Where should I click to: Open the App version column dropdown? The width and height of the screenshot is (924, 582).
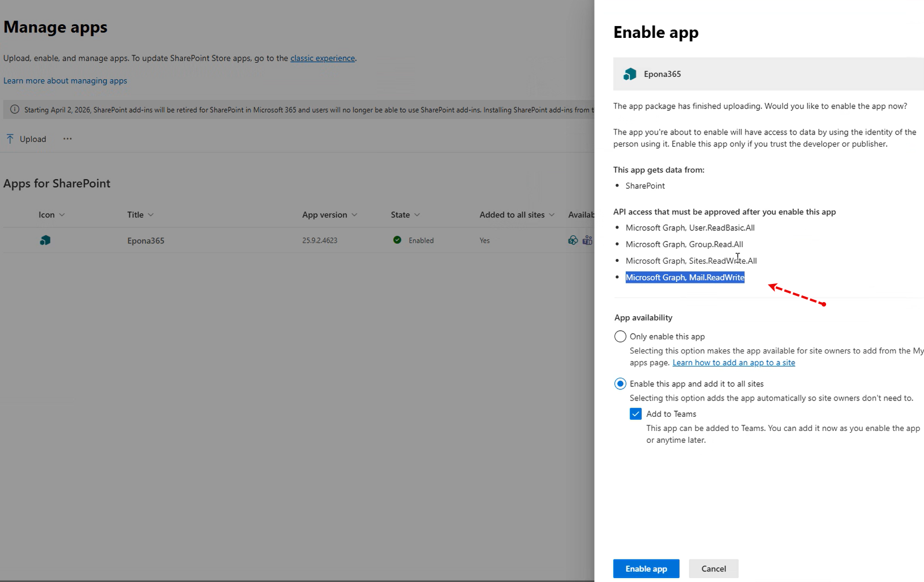coord(354,215)
